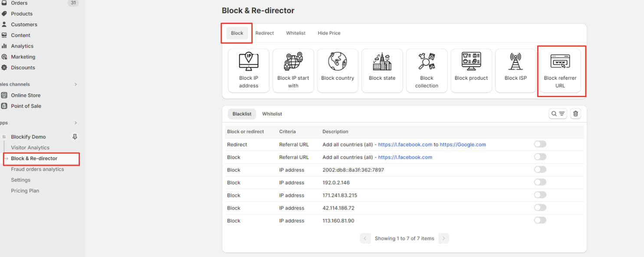Toggle the 113.160.81.90 block rule
This screenshot has width=644, height=257.
pos(540,221)
